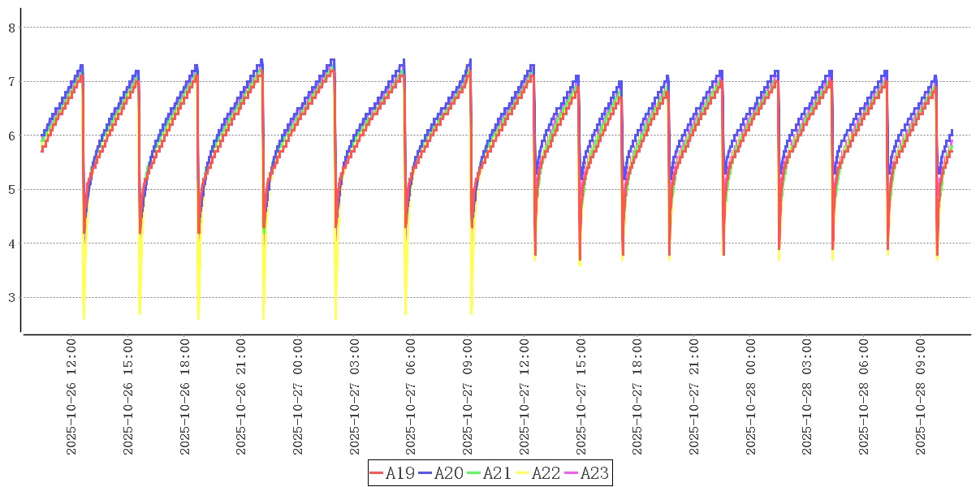
Task: Click the blue A20 legend color swatch
Action: 425,473
